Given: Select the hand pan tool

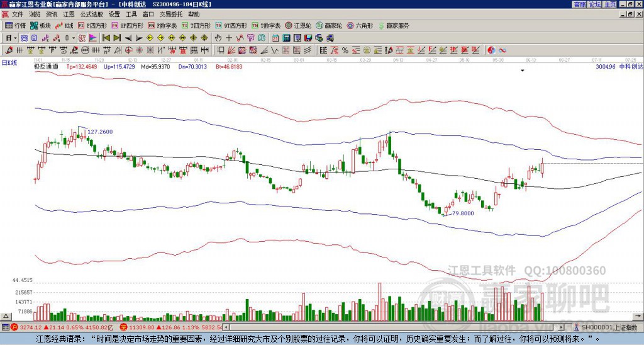Looking at the screenshot, I should pos(218,38).
